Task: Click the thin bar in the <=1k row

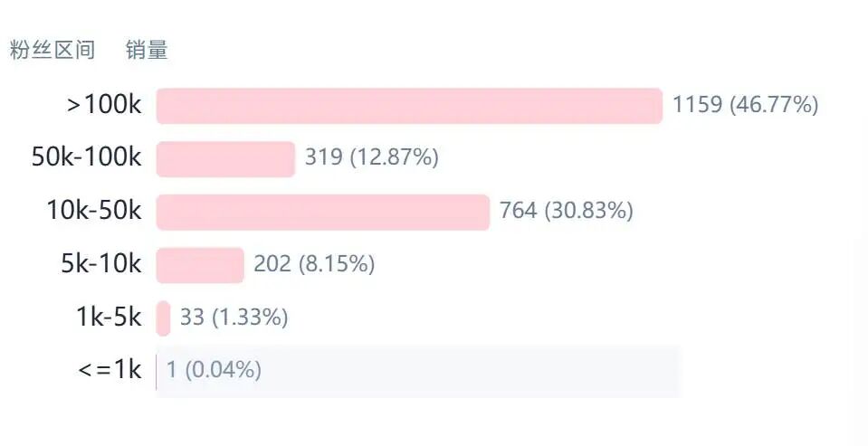Action: point(157,371)
